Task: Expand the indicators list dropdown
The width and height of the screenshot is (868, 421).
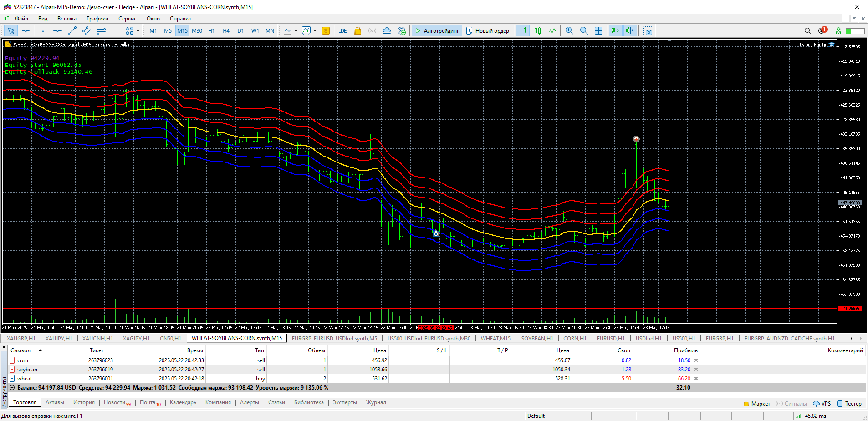Action: (x=296, y=31)
